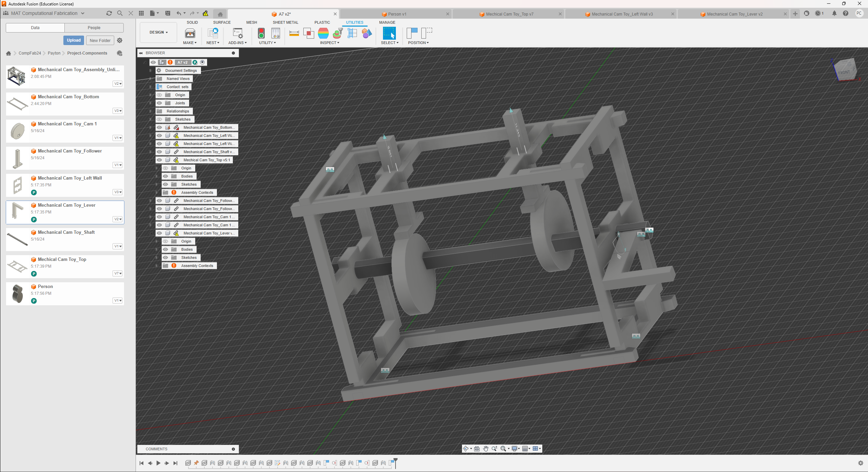The width and height of the screenshot is (868, 472).
Task: Open Grid and Snaps settings icon
Action: pos(525,449)
